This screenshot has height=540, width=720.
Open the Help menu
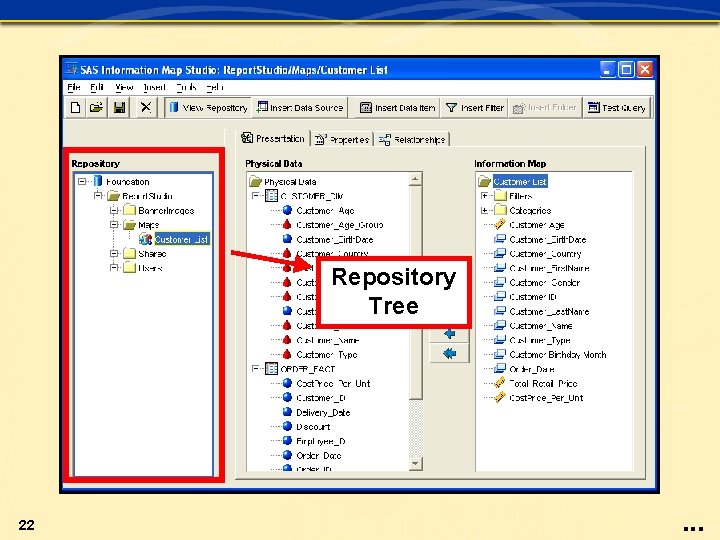click(x=214, y=87)
